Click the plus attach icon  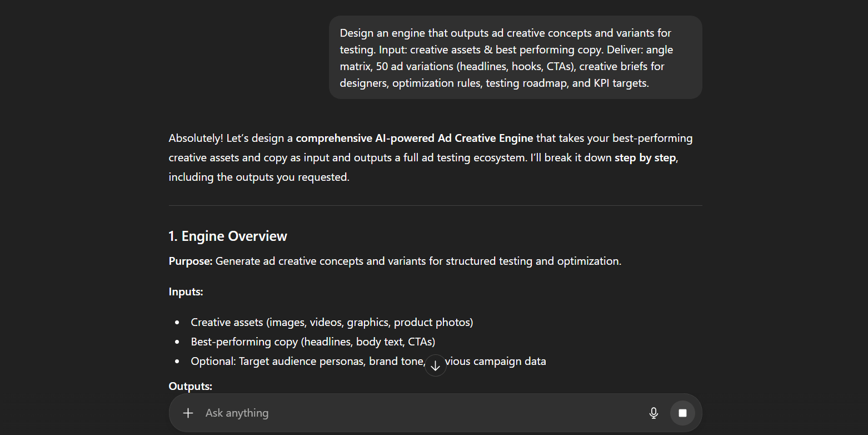click(188, 413)
